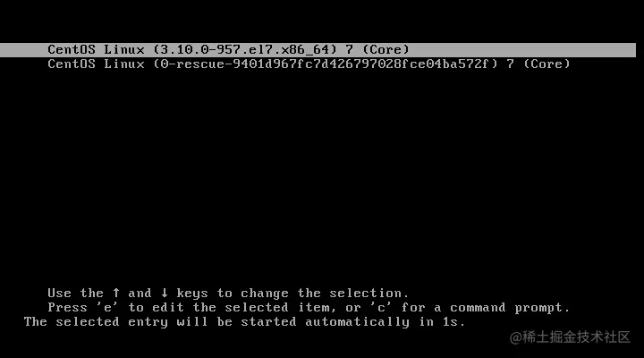This screenshot has height=358, width=644.
Task: Click the word 'CentOS' in highlighted entry
Action: [72, 50]
